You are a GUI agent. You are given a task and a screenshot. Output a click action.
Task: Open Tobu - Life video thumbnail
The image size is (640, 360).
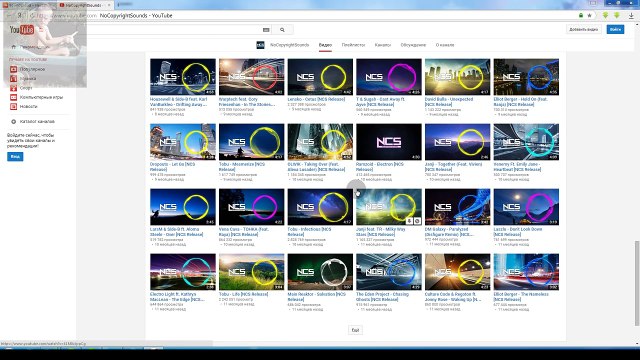pyautogui.click(x=251, y=272)
